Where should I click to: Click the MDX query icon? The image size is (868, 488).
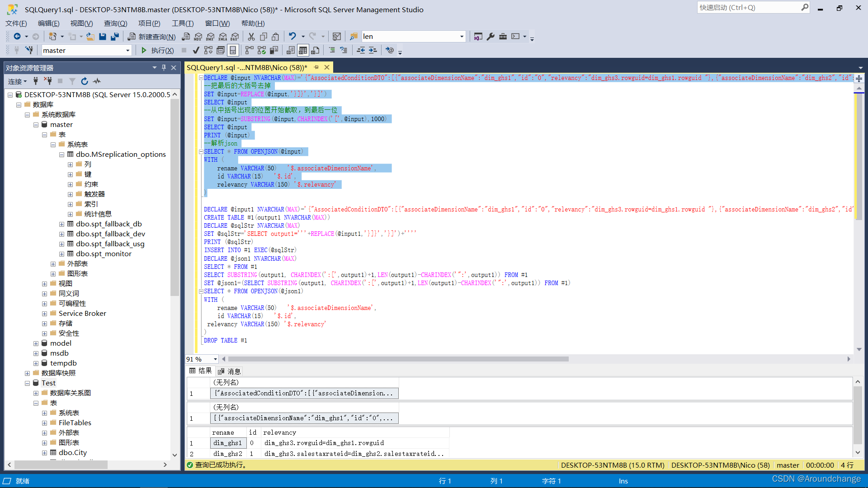(x=198, y=37)
